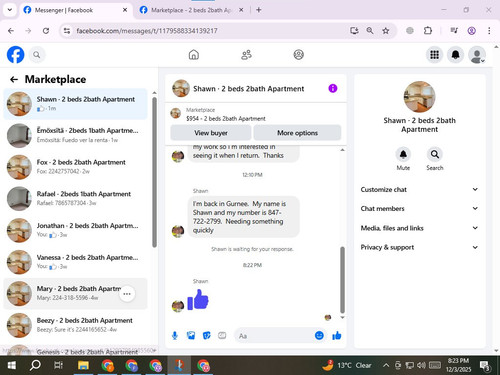
Task: Open Chrome three-dot menu
Action: click(x=489, y=31)
